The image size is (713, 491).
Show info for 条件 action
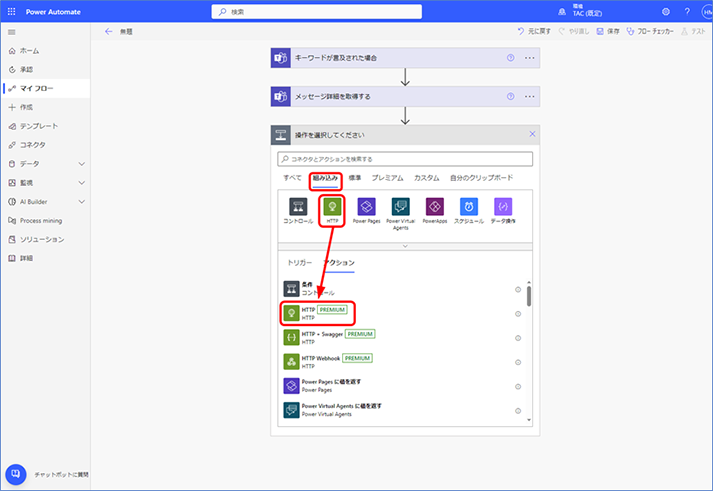[518, 290]
